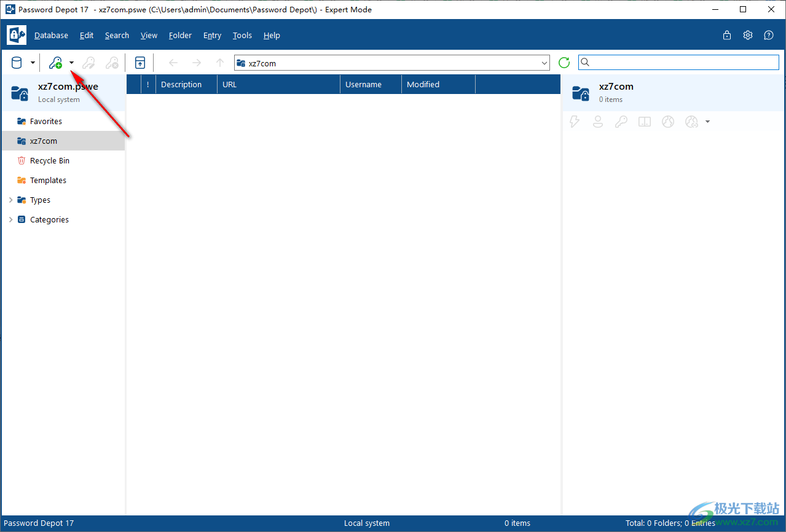786x532 pixels.
Task: Expand the database manager dropdown arrow
Action: pyautogui.click(x=33, y=63)
